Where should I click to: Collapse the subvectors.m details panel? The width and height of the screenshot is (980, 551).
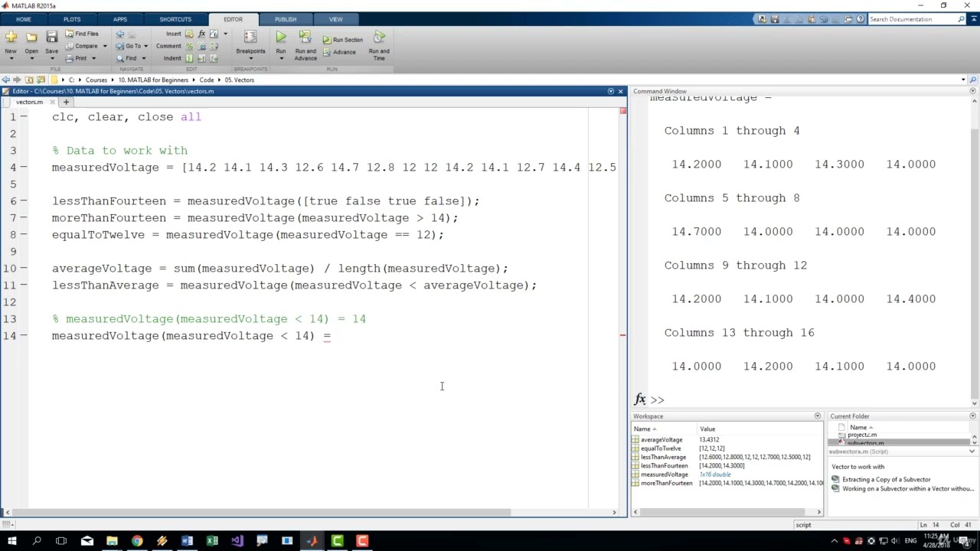pyautogui.click(x=972, y=452)
